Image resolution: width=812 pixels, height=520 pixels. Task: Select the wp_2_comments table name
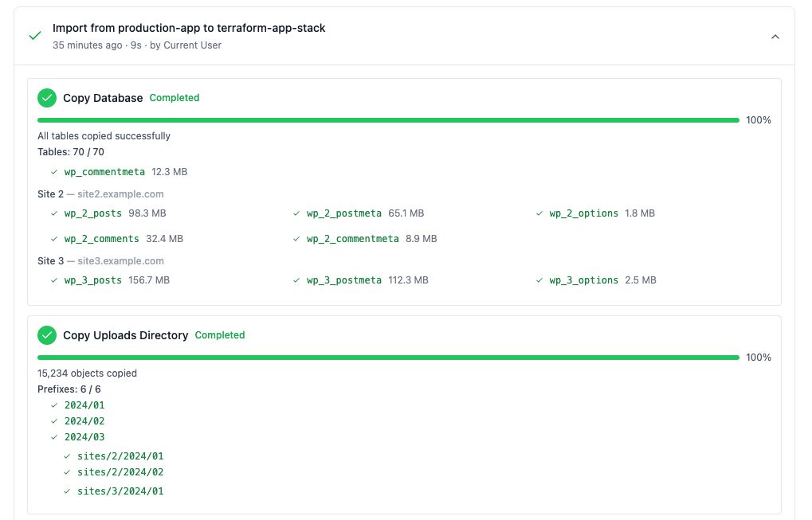coord(101,239)
